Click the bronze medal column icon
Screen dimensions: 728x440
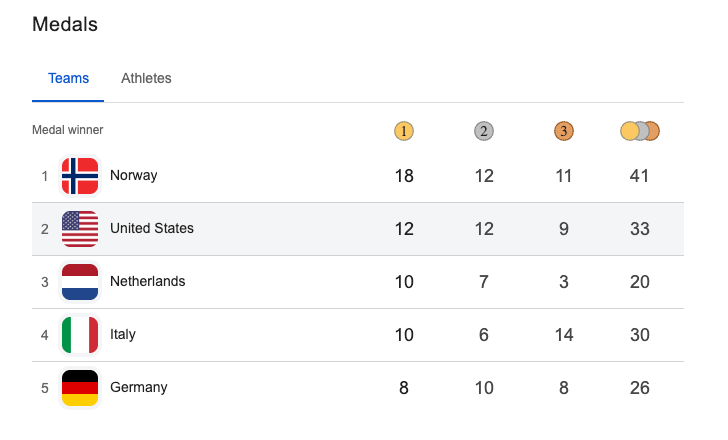(563, 131)
